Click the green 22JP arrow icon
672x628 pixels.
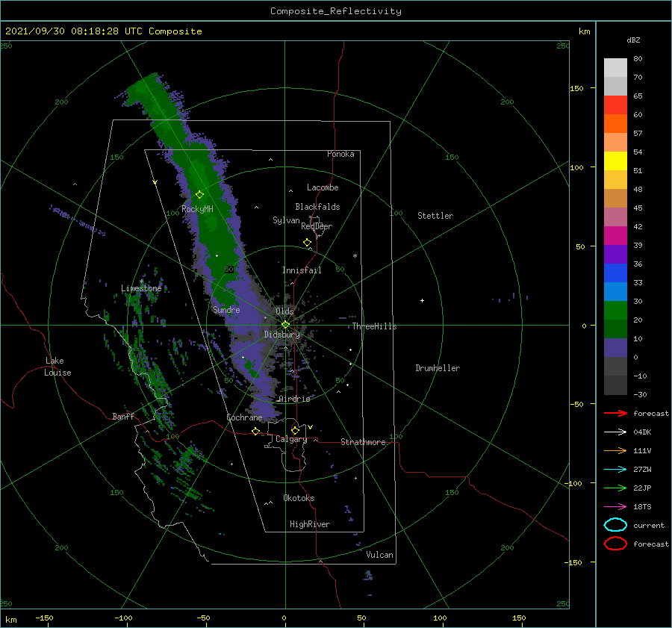(615, 488)
